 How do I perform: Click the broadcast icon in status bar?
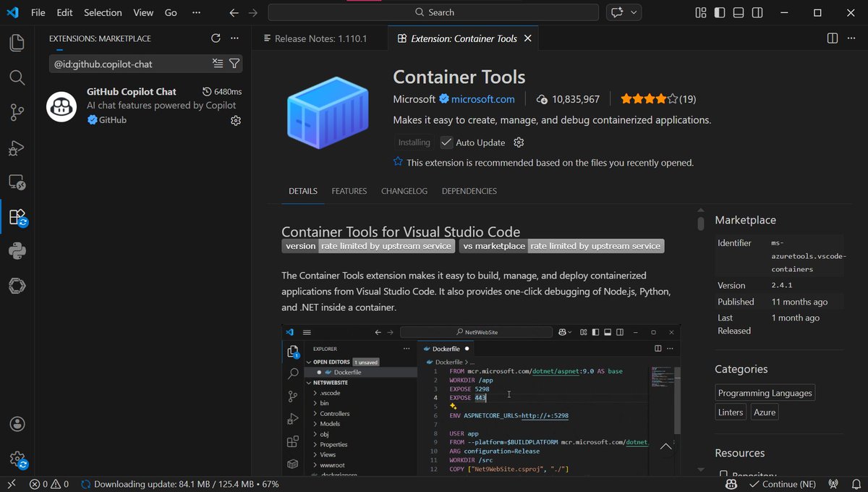click(x=833, y=484)
